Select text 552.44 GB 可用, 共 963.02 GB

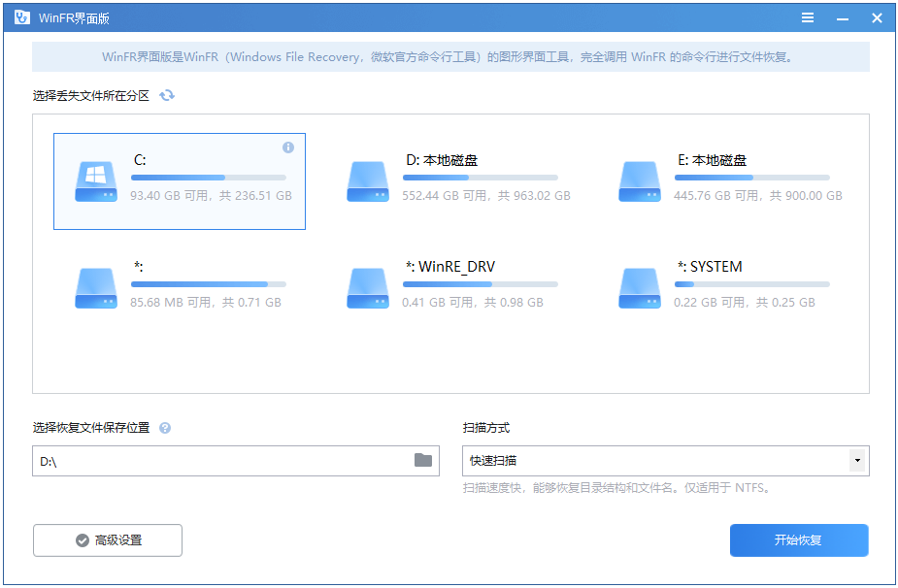tap(486, 196)
